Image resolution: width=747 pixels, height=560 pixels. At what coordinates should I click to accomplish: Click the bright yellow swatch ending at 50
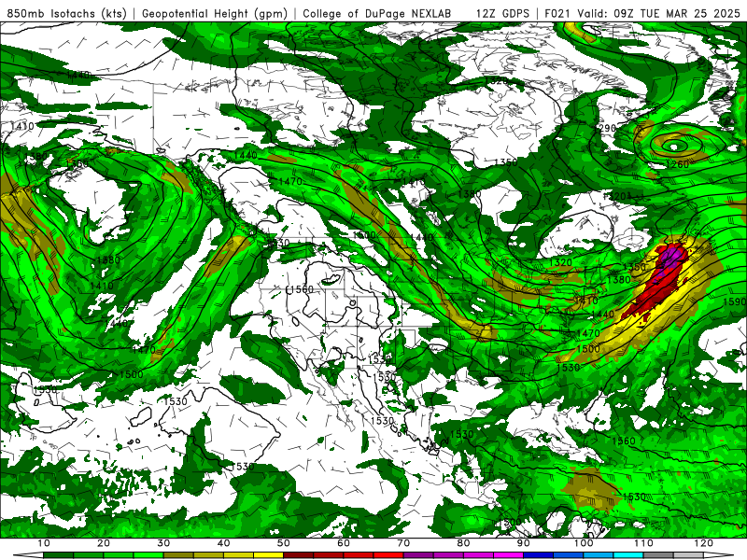point(268,555)
